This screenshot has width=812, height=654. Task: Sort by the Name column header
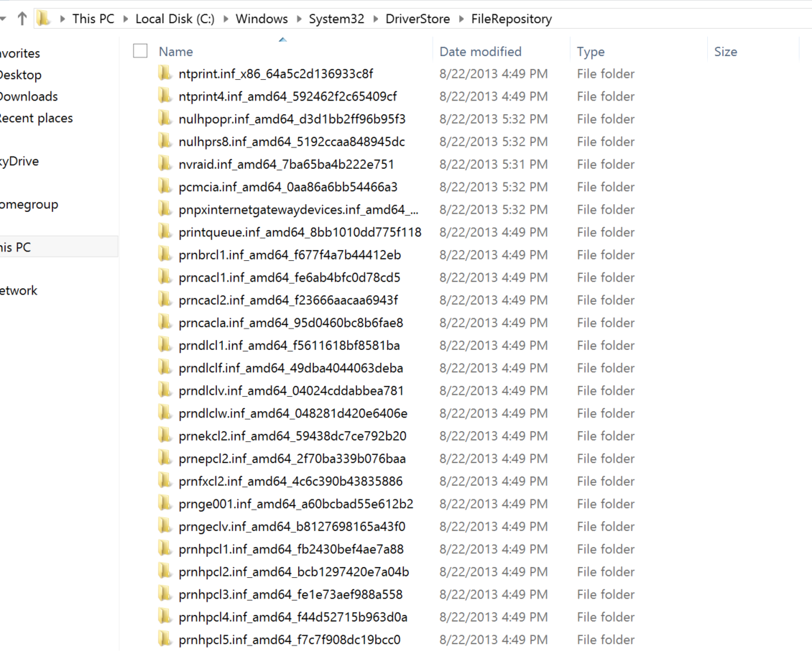coord(176,52)
